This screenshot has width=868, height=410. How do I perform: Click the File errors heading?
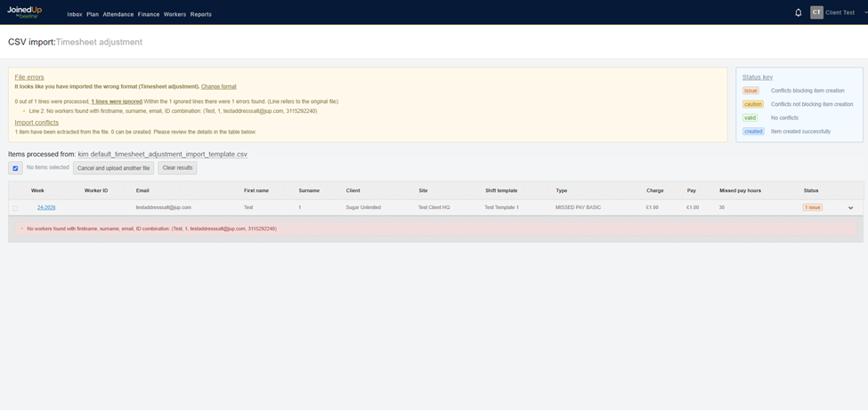(29, 77)
